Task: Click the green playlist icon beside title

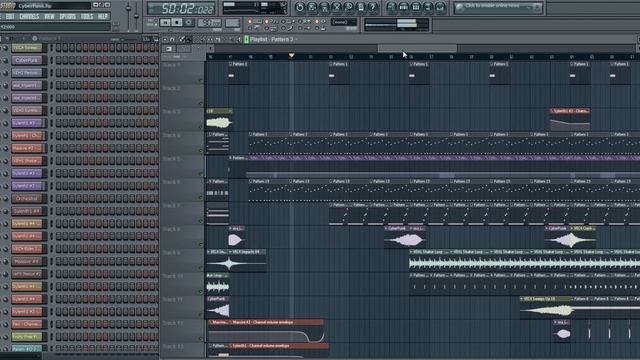Action: tap(246, 39)
